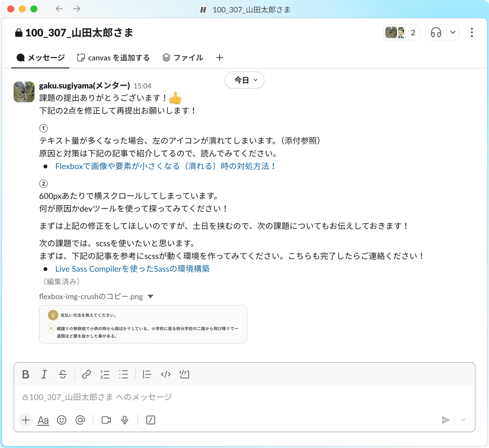
Task: Open the emoji picker
Action: click(x=62, y=420)
